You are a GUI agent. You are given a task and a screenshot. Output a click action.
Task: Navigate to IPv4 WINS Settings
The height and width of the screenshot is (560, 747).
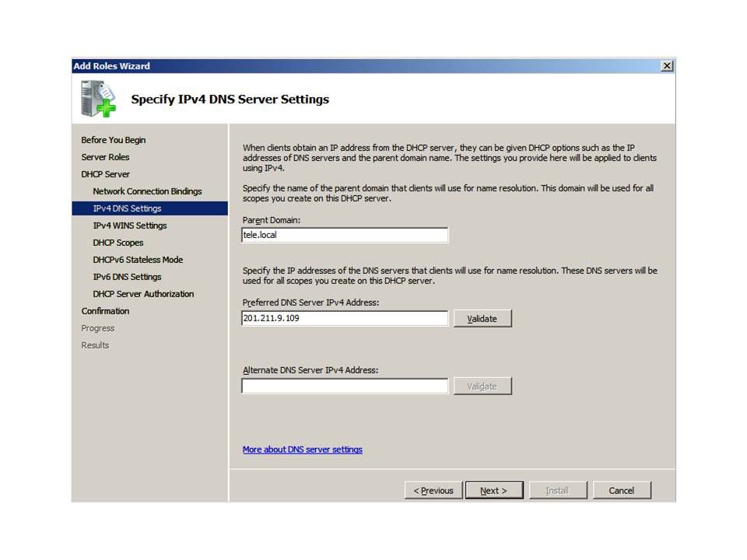click(130, 226)
